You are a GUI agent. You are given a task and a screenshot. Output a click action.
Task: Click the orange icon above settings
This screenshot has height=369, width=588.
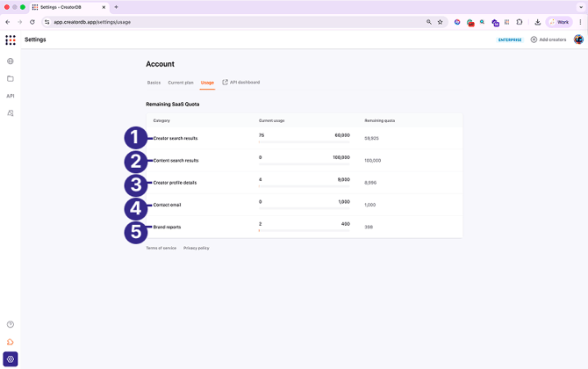point(11,342)
